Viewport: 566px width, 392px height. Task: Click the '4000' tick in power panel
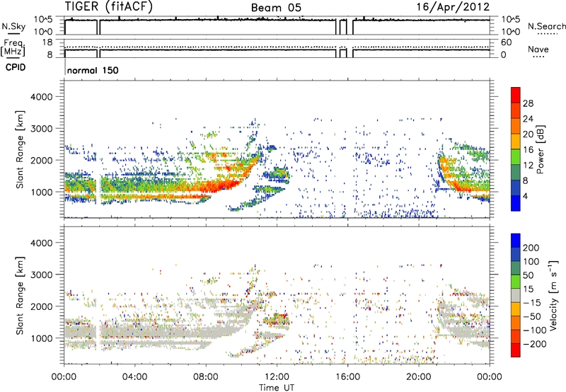[x=41, y=97]
